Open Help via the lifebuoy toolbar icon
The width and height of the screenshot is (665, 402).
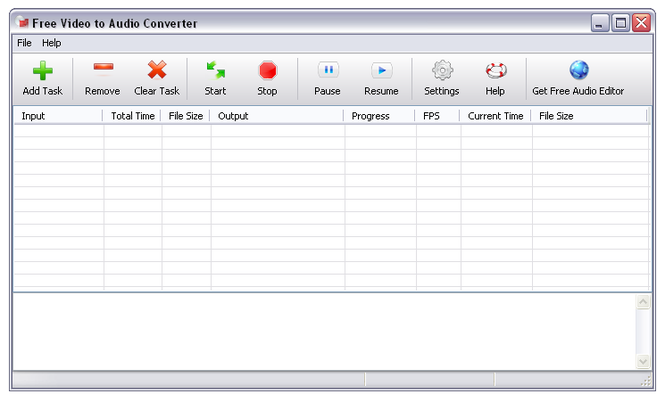[496, 70]
